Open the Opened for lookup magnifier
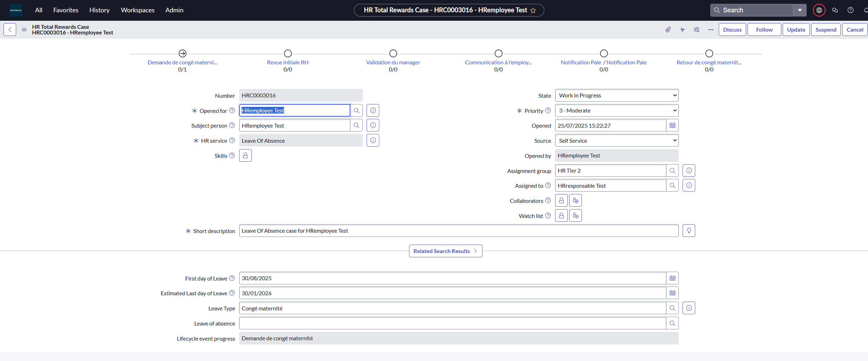This screenshot has height=361, width=868. [357, 110]
